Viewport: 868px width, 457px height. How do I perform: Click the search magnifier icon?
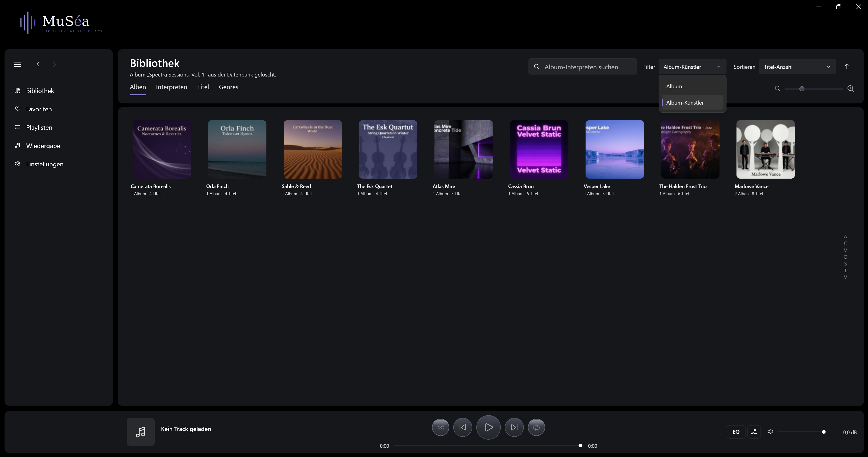click(537, 67)
